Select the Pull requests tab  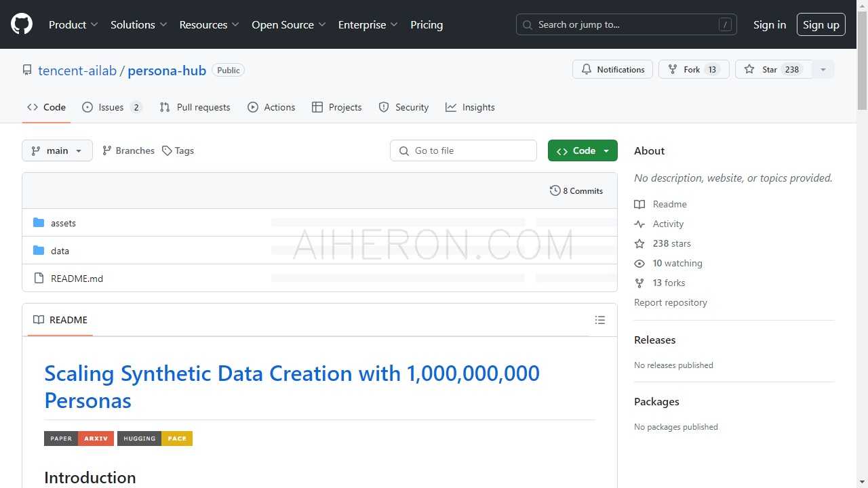195,107
